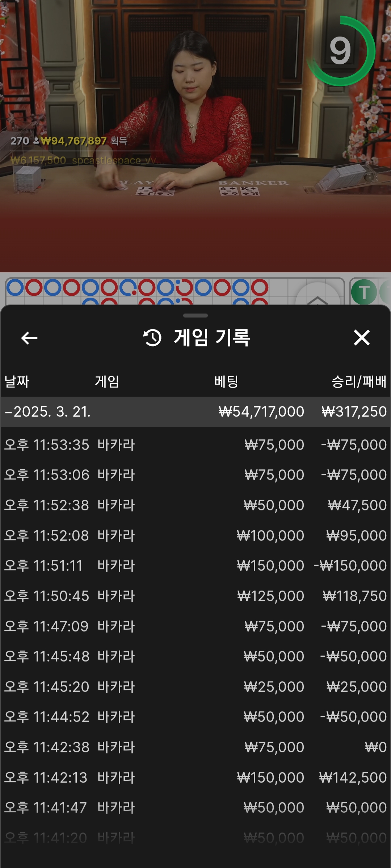Click the -₩150,000 loss value
Screen dimensions: 391x868
(350, 566)
